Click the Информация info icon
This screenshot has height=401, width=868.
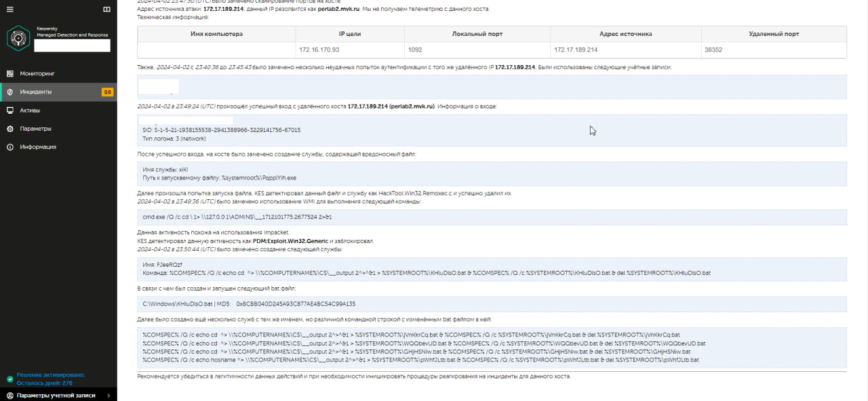(10, 146)
